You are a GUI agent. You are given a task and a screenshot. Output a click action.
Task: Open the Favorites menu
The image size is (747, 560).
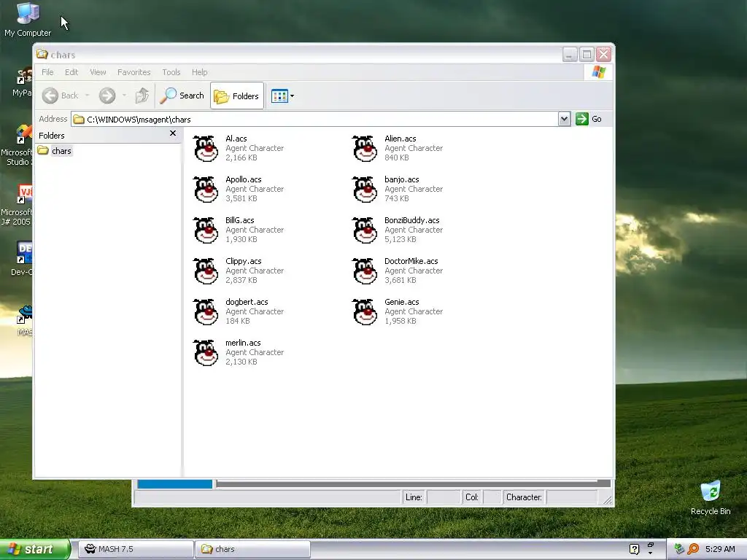(134, 72)
